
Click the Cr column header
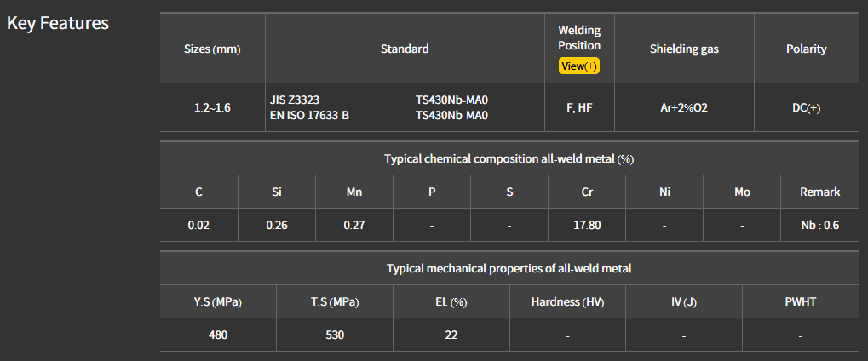[x=587, y=192]
